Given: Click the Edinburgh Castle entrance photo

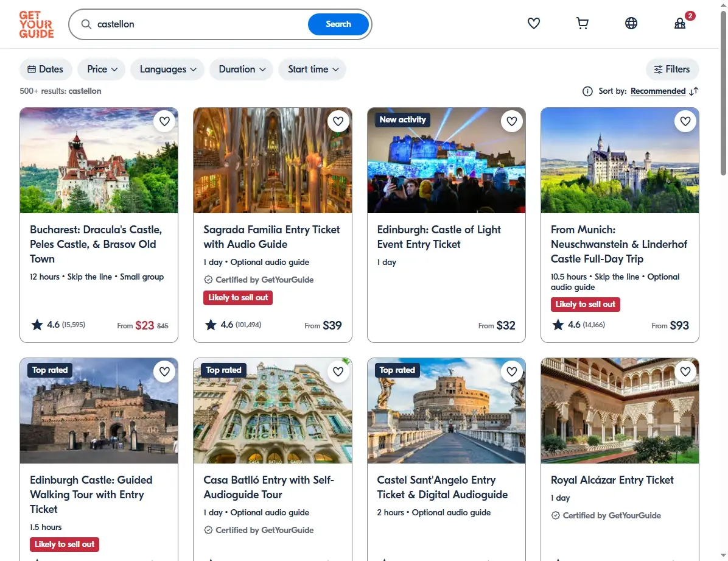Looking at the screenshot, I should click(99, 411).
